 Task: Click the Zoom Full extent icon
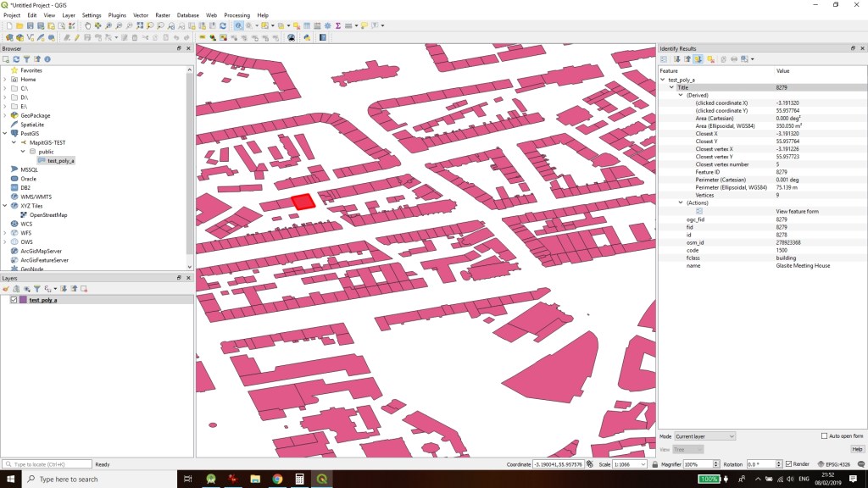(x=140, y=25)
